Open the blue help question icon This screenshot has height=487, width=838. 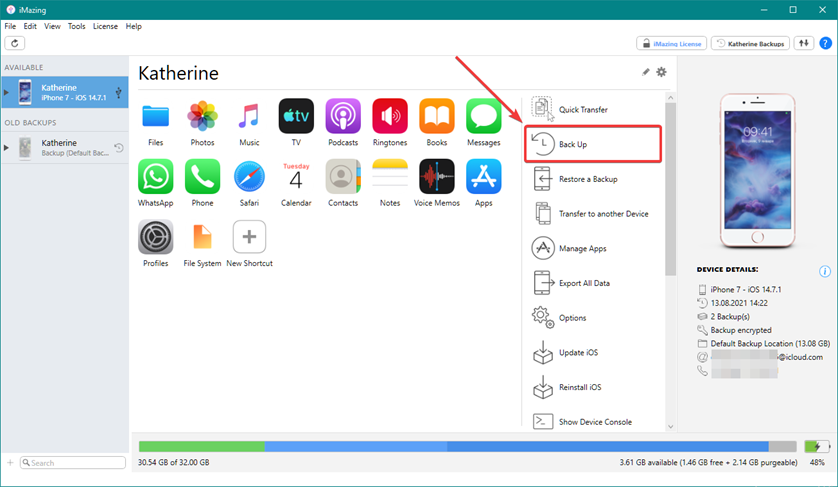(826, 43)
